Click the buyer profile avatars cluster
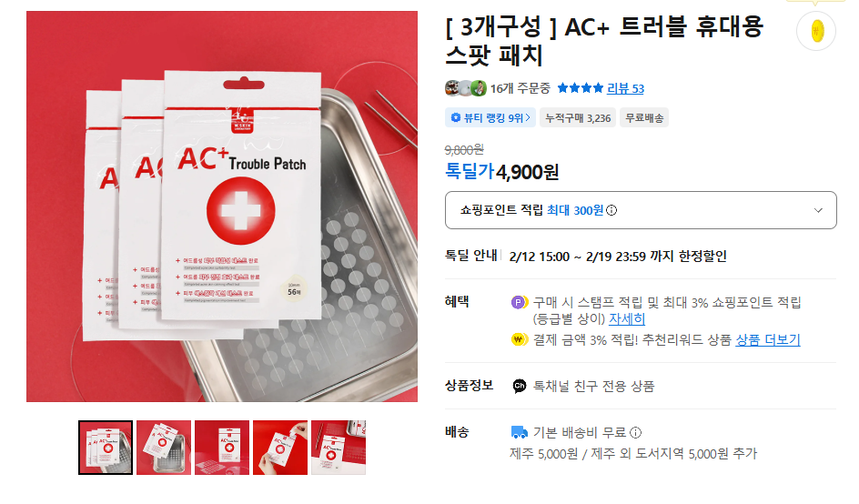The height and width of the screenshot is (504, 859). [x=466, y=87]
